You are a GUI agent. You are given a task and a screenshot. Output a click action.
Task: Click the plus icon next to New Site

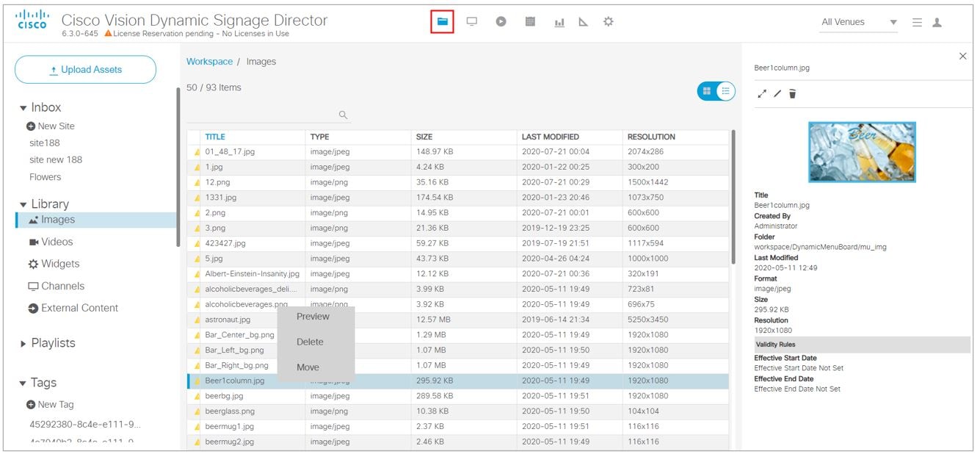point(31,126)
